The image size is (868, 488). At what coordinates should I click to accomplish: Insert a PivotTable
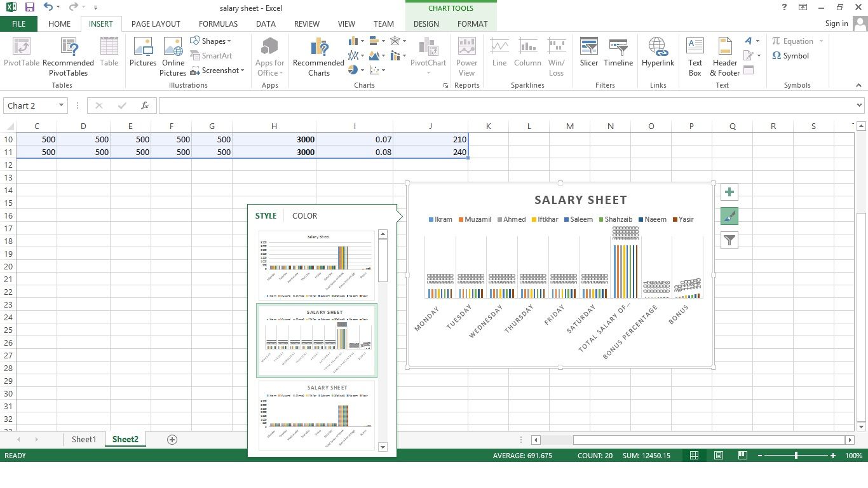pos(22,52)
